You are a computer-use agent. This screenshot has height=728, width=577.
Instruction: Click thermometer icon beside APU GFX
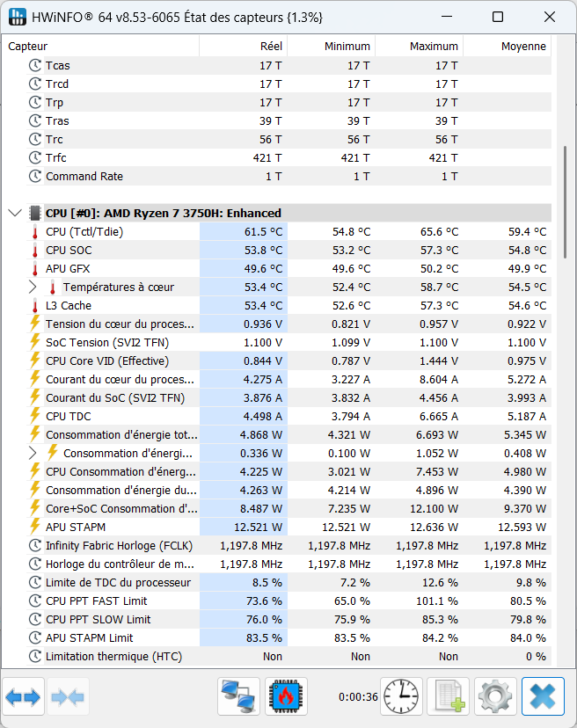pos(35,269)
